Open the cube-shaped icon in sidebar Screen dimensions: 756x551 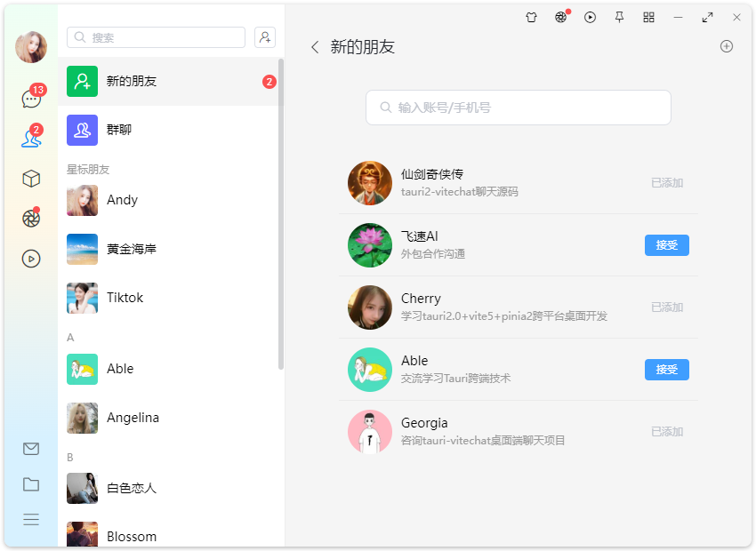pyautogui.click(x=31, y=179)
